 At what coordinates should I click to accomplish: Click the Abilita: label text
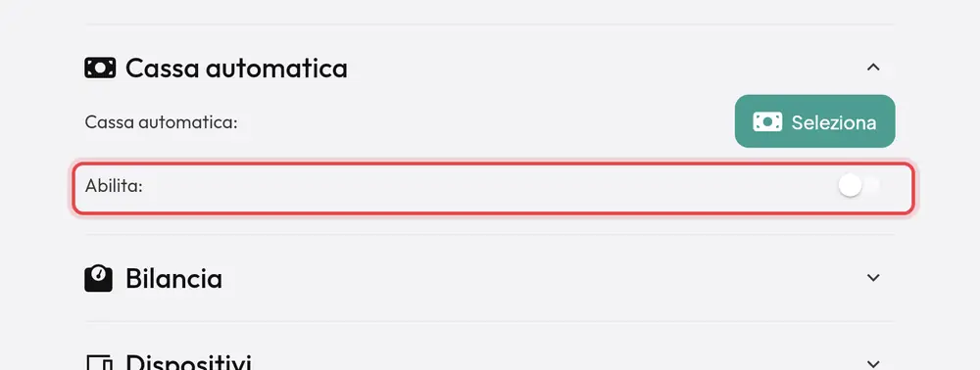114,186
